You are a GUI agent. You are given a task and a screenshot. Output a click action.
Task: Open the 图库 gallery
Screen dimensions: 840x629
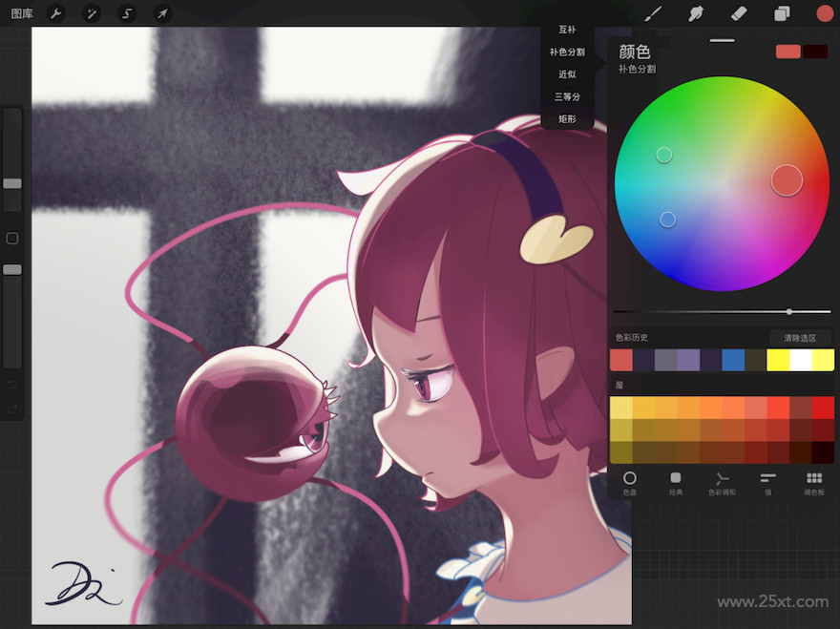click(22, 13)
